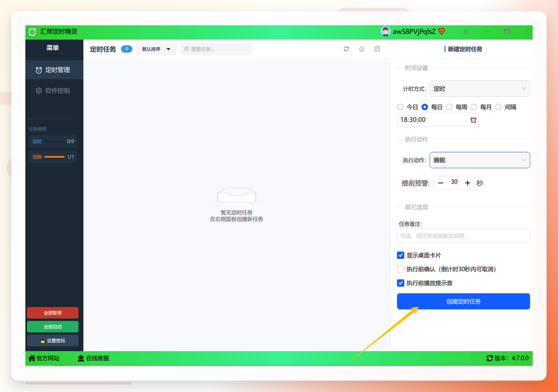Click the 版本: 4.7.0.0 update text

[x=511, y=358]
